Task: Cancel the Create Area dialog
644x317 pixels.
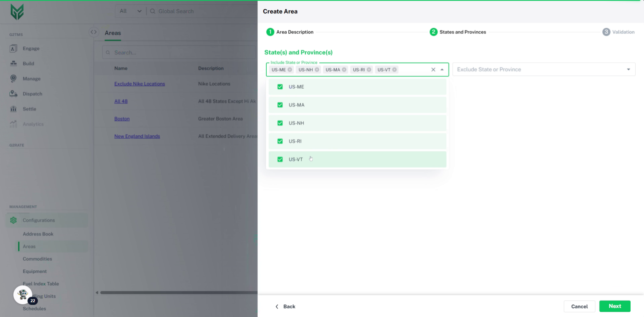Action: point(579,306)
